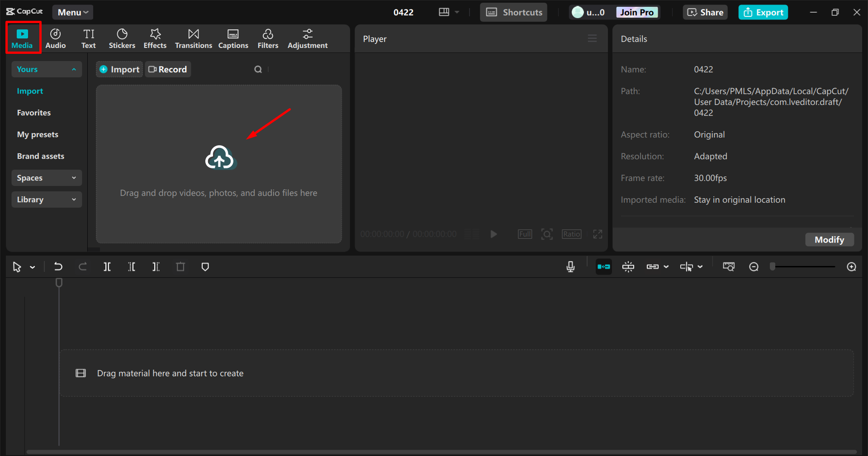
Task: Click the Join Pro button
Action: (x=637, y=12)
